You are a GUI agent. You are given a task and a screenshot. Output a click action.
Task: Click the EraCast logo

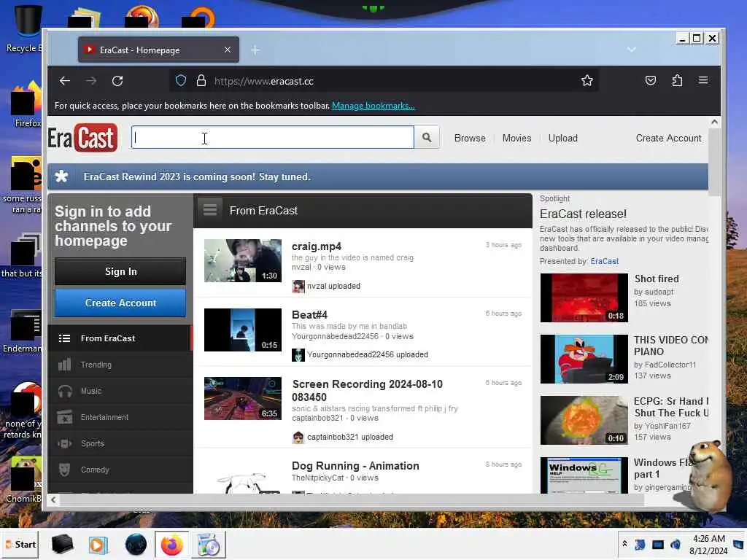tap(82, 138)
